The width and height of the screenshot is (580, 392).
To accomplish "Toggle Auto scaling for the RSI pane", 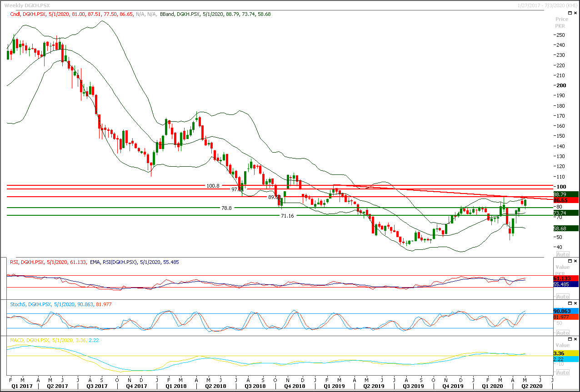I will pyautogui.click(x=562, y=296).
